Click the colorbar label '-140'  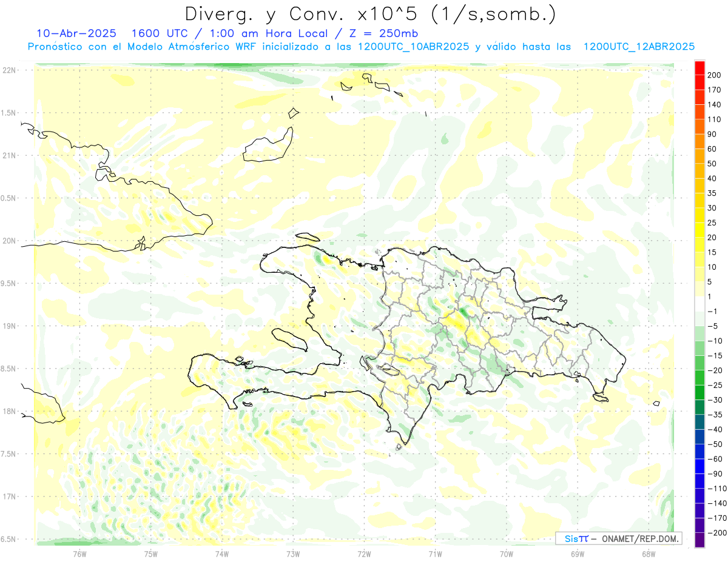pos(717,503)
